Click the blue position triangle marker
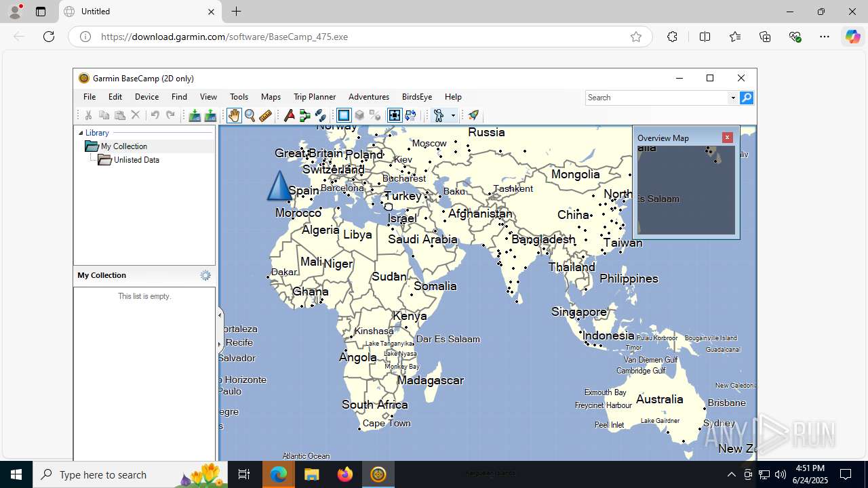 coord(279,185)
